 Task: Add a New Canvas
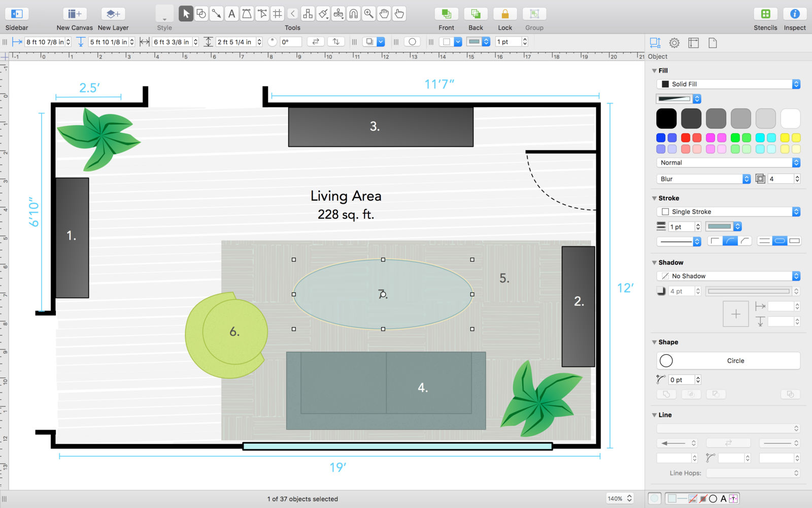74,14
